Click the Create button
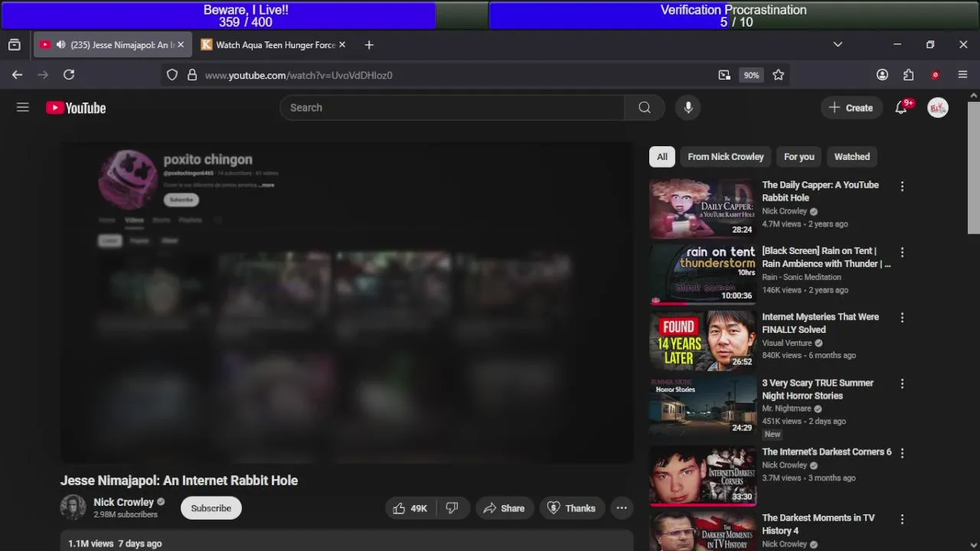This screenshot has height=551, width=980. click(x=851, y=108)
